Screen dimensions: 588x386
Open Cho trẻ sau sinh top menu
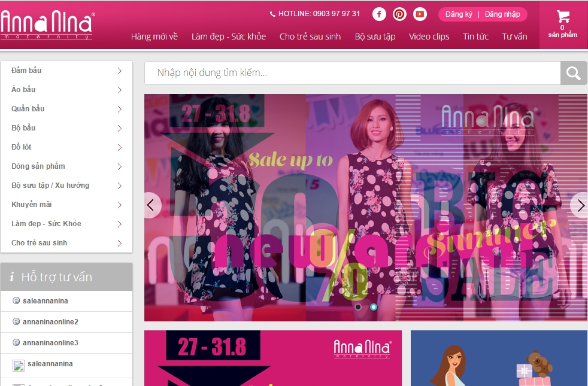click(x=310, y=37)
